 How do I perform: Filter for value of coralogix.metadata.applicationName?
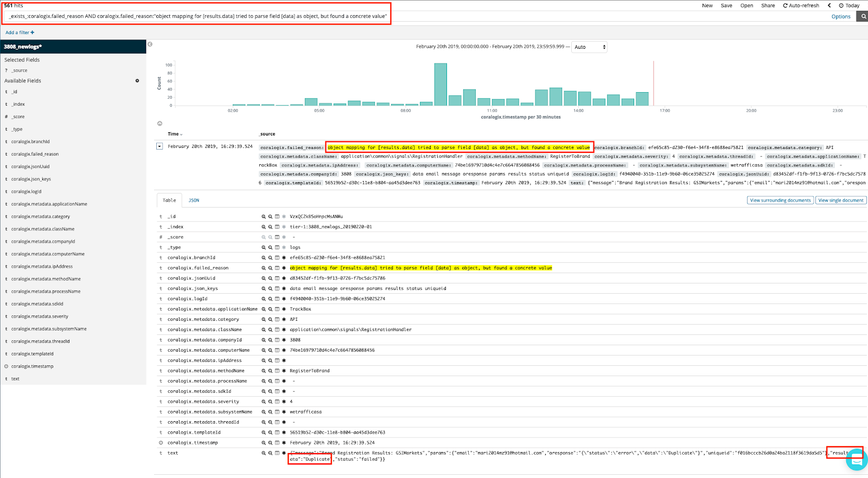[264, 309]
